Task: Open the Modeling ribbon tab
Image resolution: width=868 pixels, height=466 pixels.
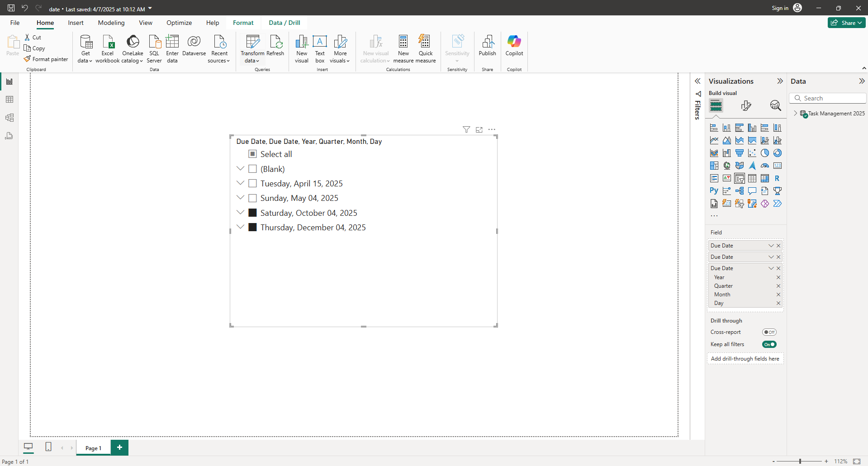Action: [x=111, y=23]
